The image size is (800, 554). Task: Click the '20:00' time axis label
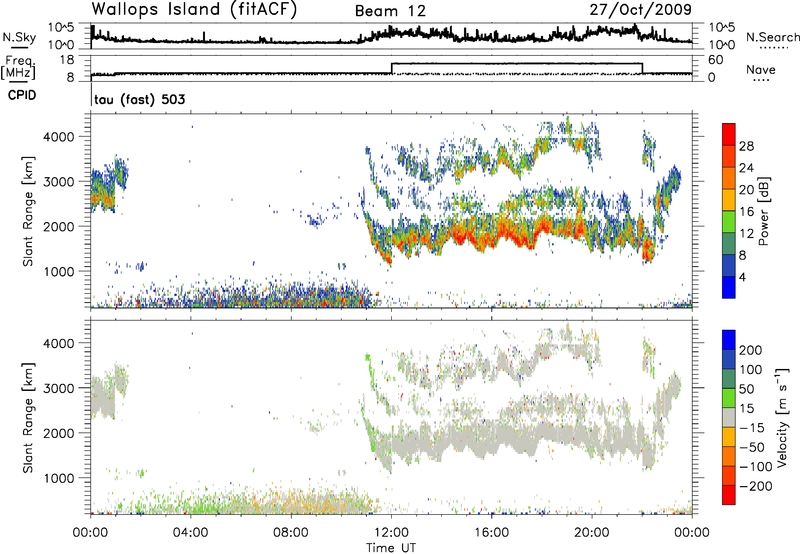(x=592, y=532)
